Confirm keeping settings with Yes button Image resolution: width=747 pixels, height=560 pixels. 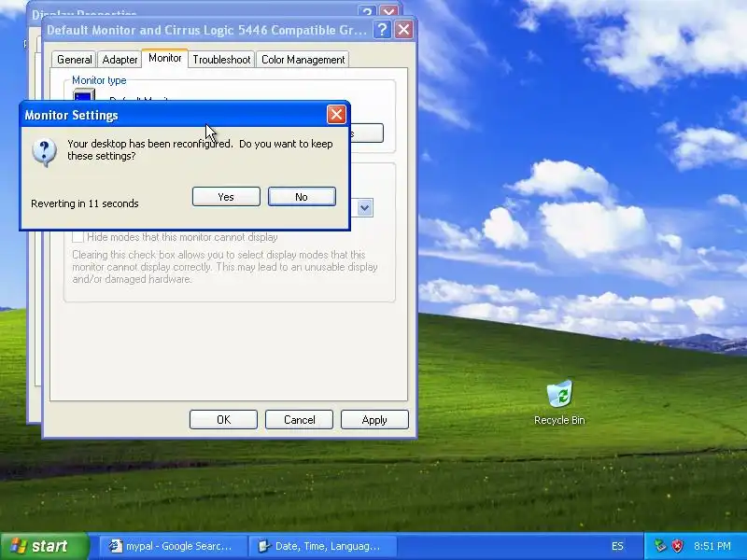pyautogui.click(x=226, y=197)
